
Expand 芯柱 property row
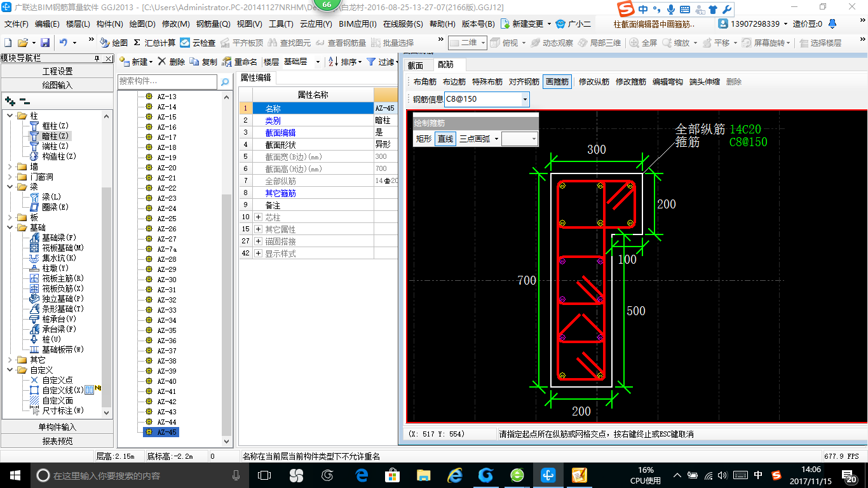[258, 217]
